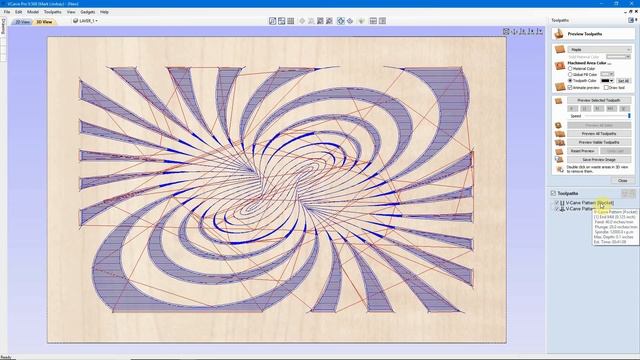Click the grid-style view toolbar icon
Viewport: 640px width, 360px height.
(x=291, y=21)
